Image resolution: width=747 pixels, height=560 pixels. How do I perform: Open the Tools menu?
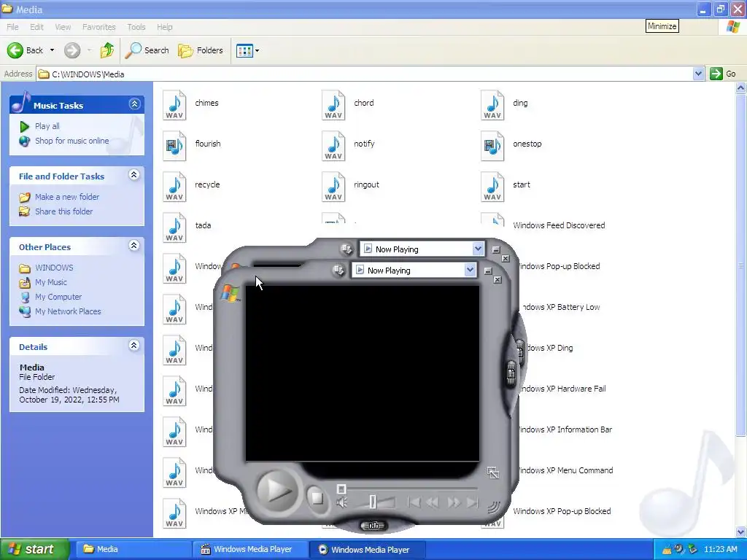(136, 27)
